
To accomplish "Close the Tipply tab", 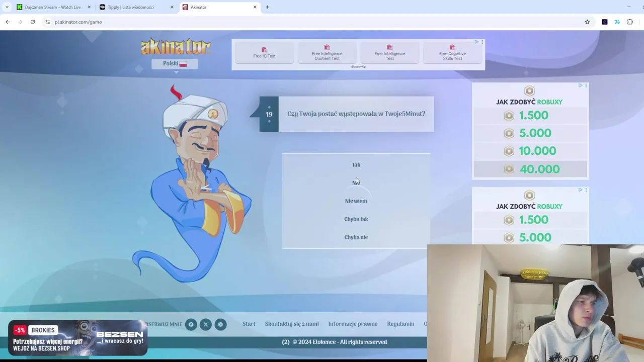I will [x=172, y=7].
